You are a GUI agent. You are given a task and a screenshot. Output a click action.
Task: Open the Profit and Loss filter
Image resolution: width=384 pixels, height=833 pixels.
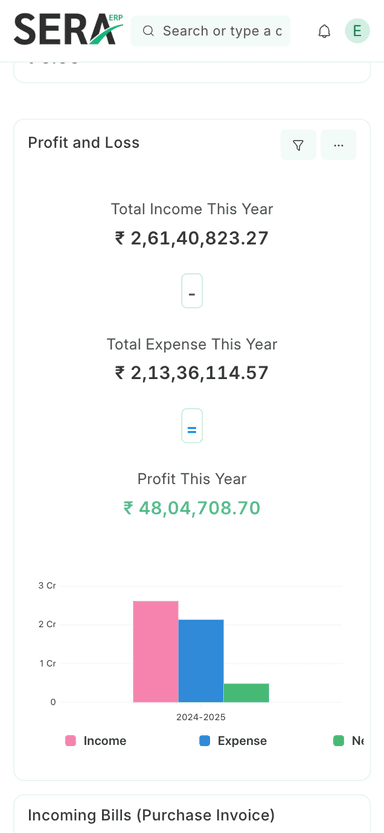(298, 145)
